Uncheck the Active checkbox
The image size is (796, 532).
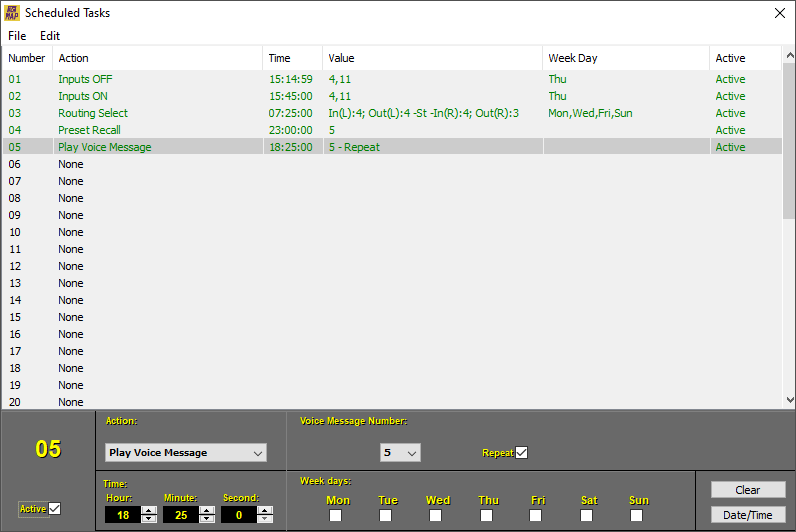point(55,509)
